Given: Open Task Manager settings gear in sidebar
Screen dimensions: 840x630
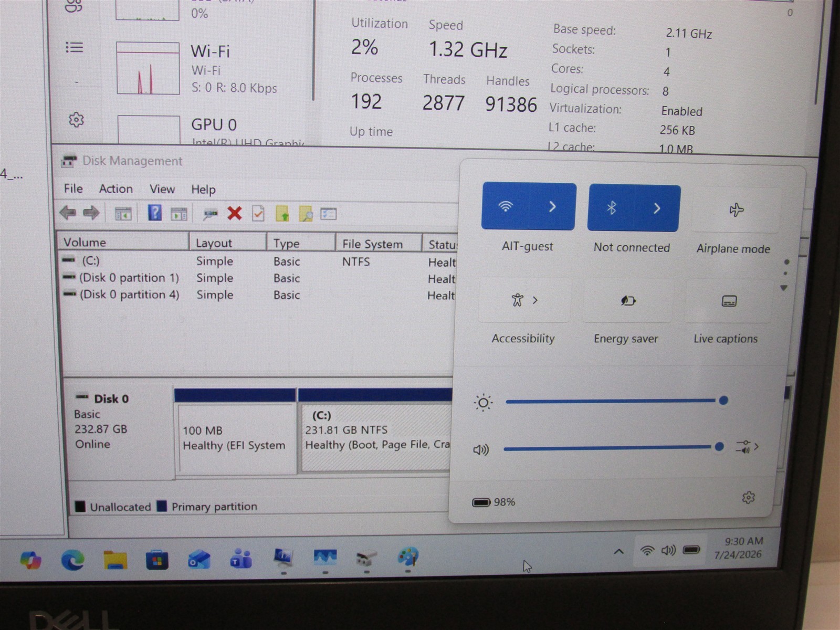Looking at the screenshot, I should coord(76,120).
